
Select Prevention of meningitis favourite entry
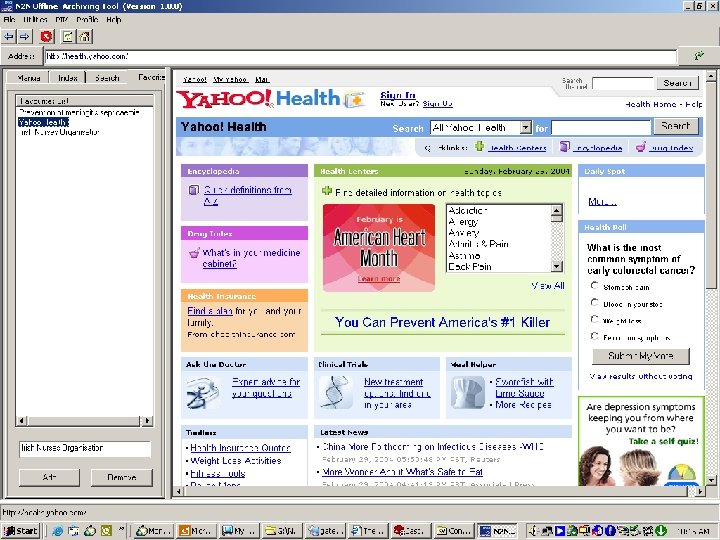coord(79,112)
